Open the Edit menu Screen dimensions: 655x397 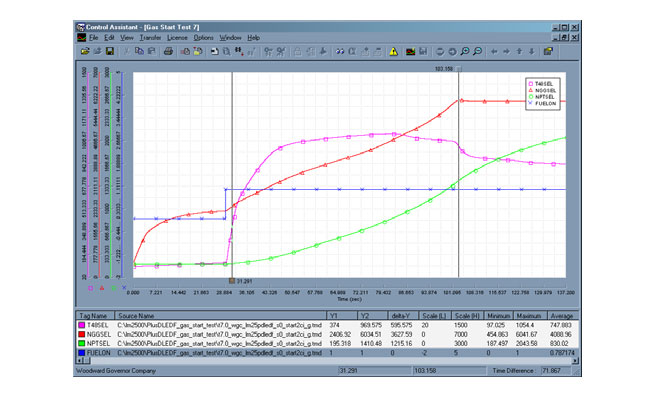[109, 38]
